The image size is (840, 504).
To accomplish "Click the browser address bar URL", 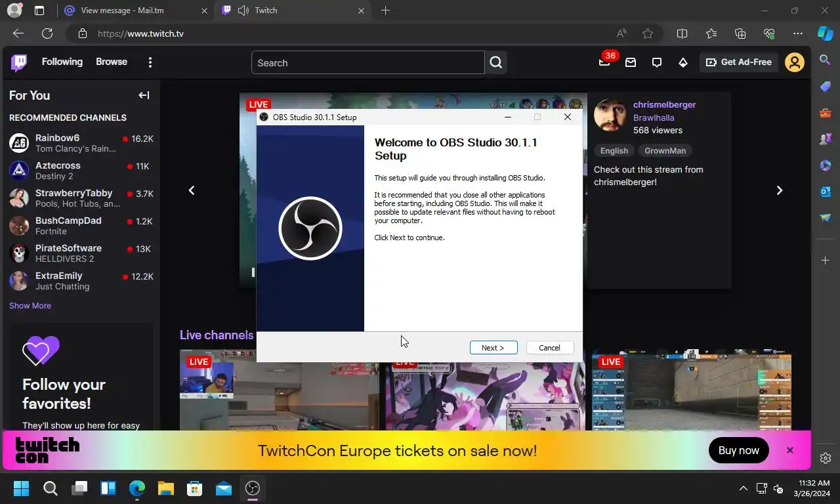I will 140,33.
